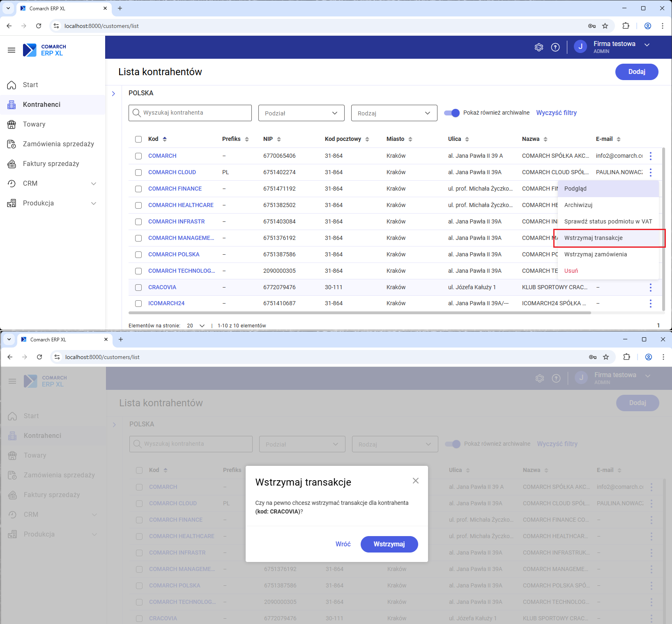Confirm with the Wstrzymaj button in dialog

(389, 544)
